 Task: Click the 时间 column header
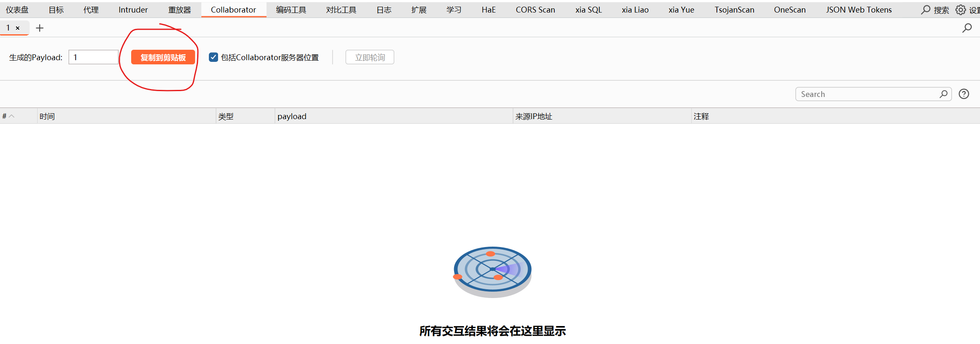(47, 116)
